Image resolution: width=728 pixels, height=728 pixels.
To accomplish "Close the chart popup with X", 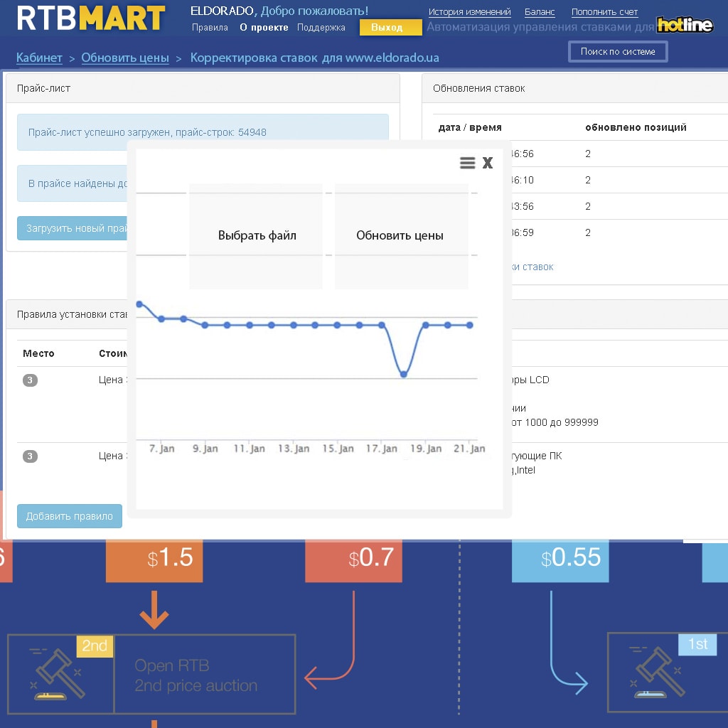I will (488, 163).
